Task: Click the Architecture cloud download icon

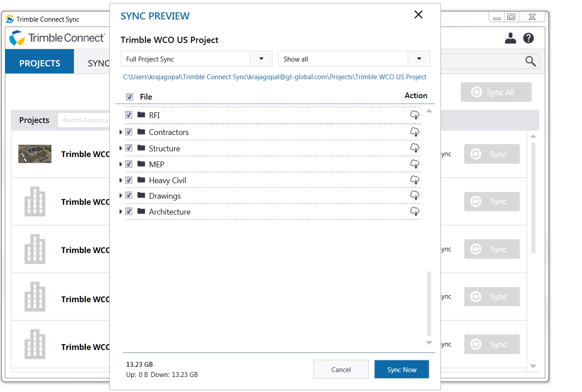Action: tap(414, 211)
